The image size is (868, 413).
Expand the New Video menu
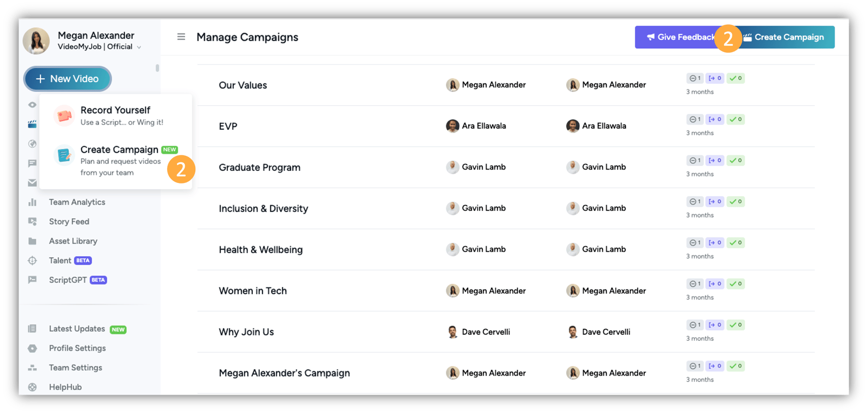pyautogui.click(x=67, y=79)
